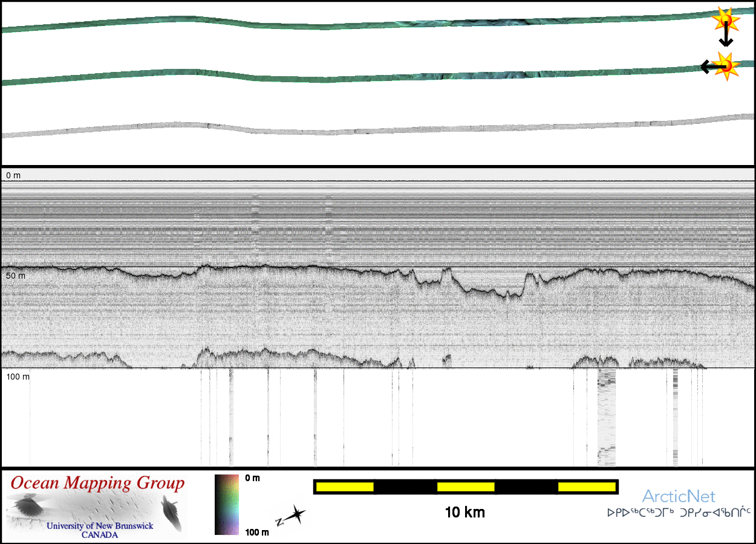Screen dimensions: 756x544
Task: Click the 0 m label atop the profile
Action: coord(13,175)
